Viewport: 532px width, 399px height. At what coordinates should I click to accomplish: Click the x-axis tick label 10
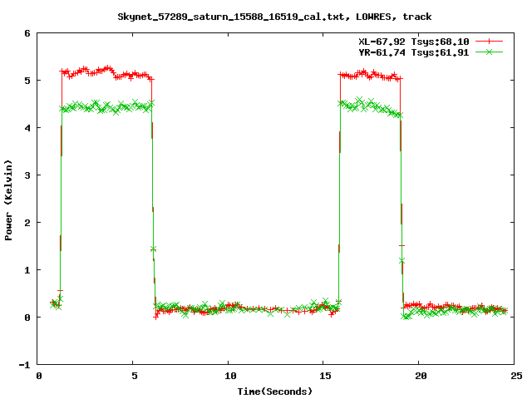click(x=230, y=376)
